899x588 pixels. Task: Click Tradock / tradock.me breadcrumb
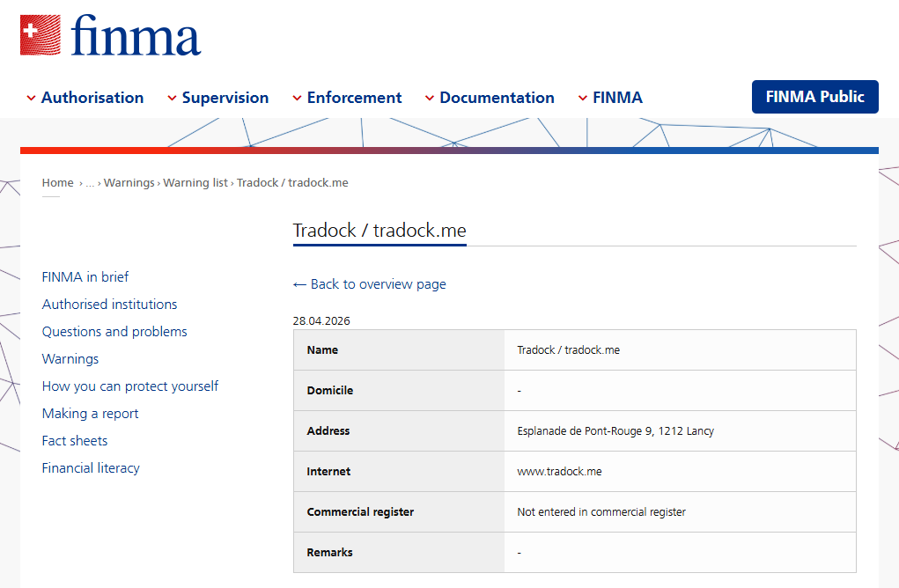(x=292, y=183)
